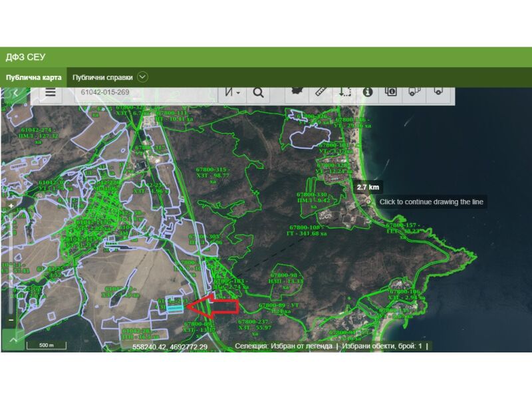Activate the area selection tool
The width and height of the screenshot is (532, 399).
(344, 92)
